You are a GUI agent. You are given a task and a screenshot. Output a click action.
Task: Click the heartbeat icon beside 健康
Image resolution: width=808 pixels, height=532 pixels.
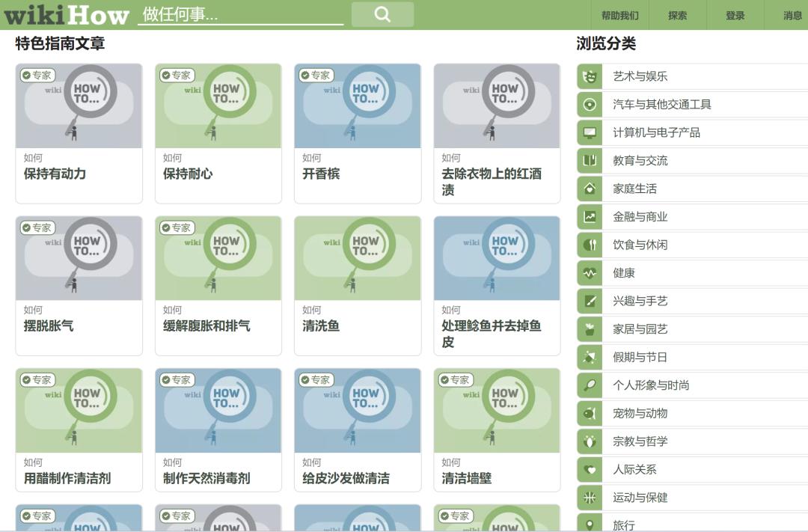[589, 272]
